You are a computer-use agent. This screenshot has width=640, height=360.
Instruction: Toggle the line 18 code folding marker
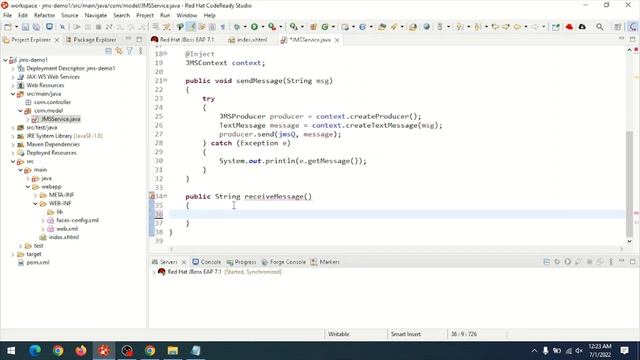[x=165, y=53]
